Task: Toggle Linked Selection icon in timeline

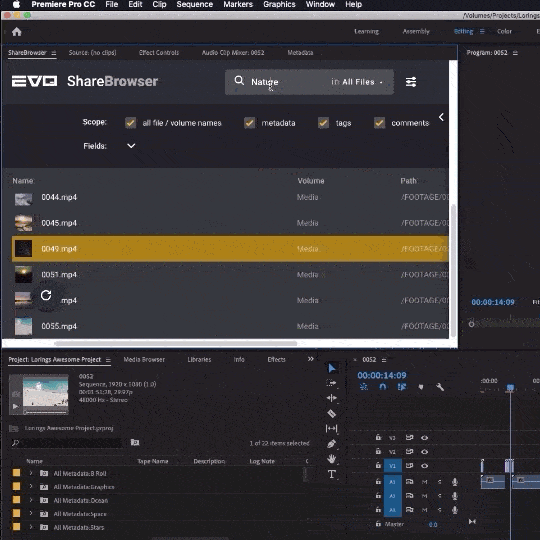Action: coord(402,387)
